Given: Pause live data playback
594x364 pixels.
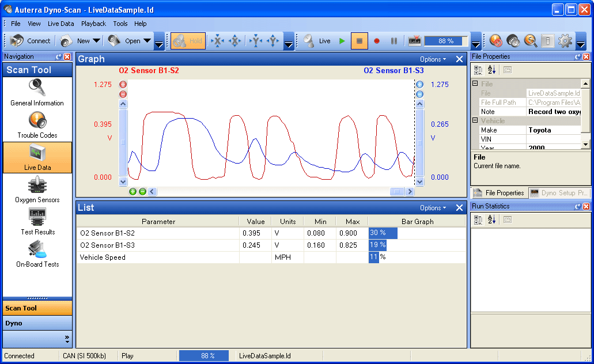Looking at the screenshot, I should click(x=394, y=41).
